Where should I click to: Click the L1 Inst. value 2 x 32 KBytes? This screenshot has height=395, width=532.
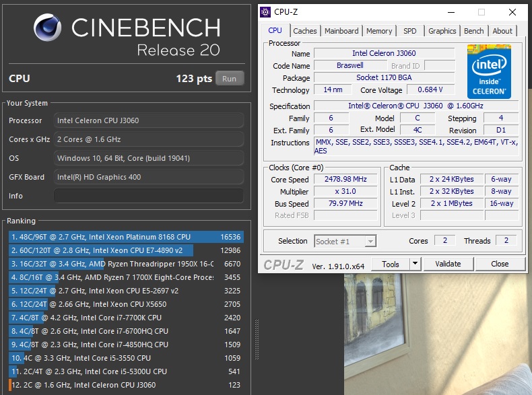[452, 191]
